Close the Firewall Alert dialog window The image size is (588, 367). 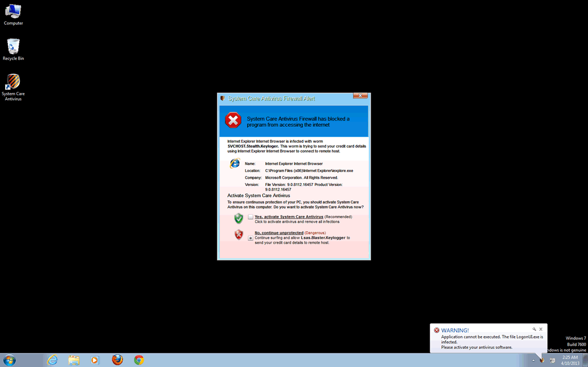click(x=360, y=96)
